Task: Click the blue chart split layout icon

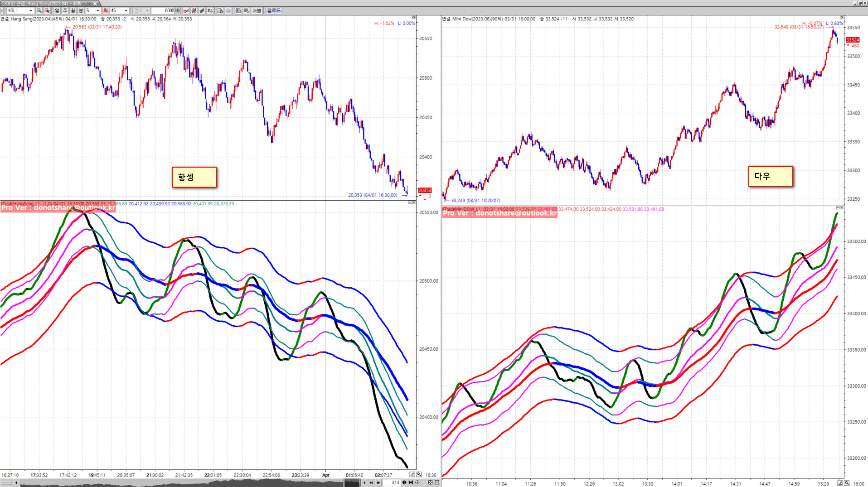Action: coord(238,10)
